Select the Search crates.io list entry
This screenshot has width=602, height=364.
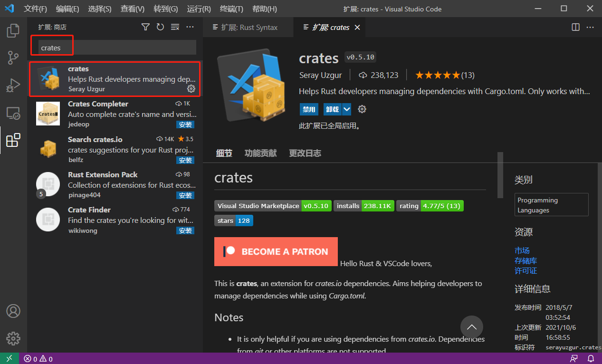coord(115,149)
